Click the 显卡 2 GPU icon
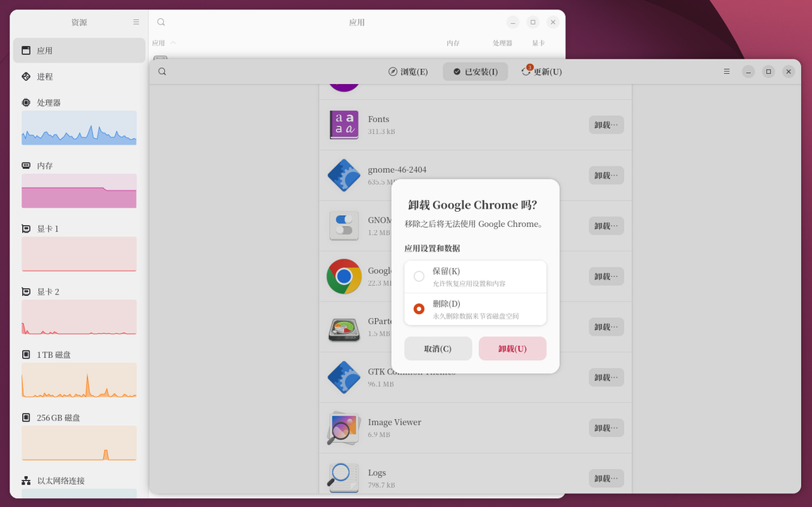 pos(26,292)
